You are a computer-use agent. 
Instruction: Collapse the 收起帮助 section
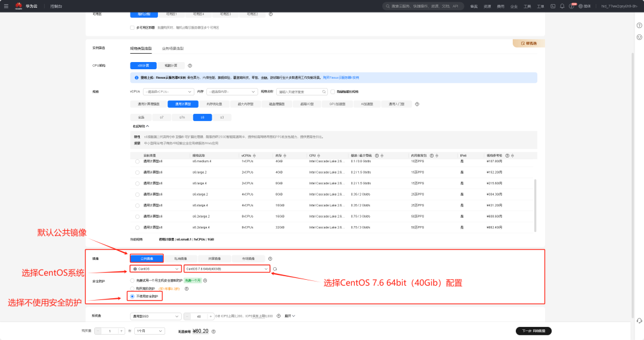[x=141, y=126]
